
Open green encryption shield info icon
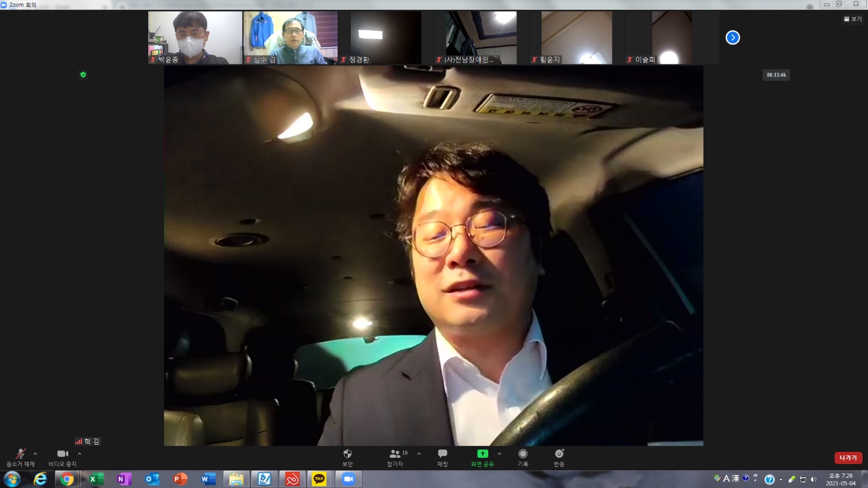83,75
